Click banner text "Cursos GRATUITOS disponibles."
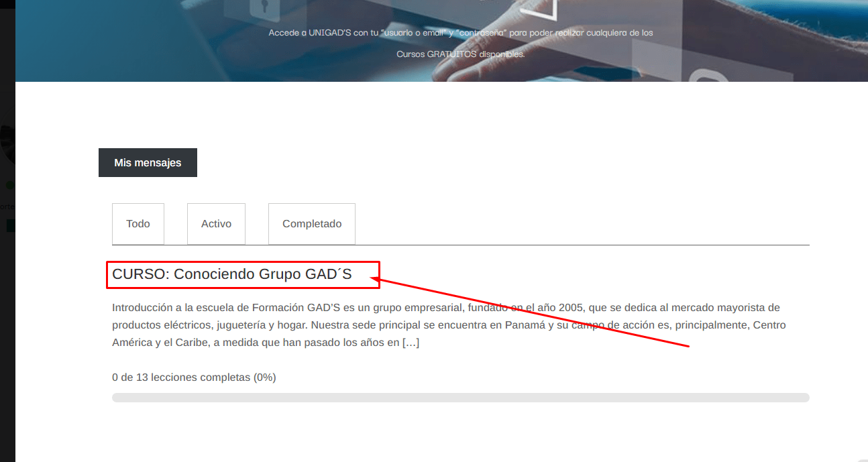868x462 pixels. (461, 54)
